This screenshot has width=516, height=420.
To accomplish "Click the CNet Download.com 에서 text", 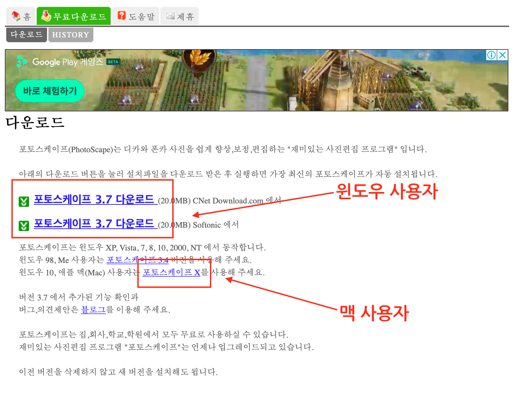I will point(237,201).
